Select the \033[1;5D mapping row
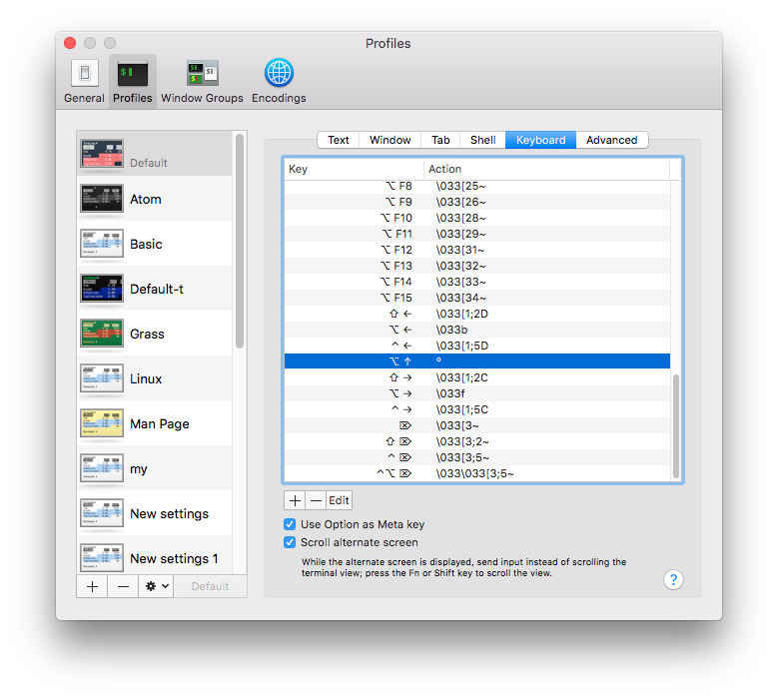 pyautogui.click(x=476, y=346)
